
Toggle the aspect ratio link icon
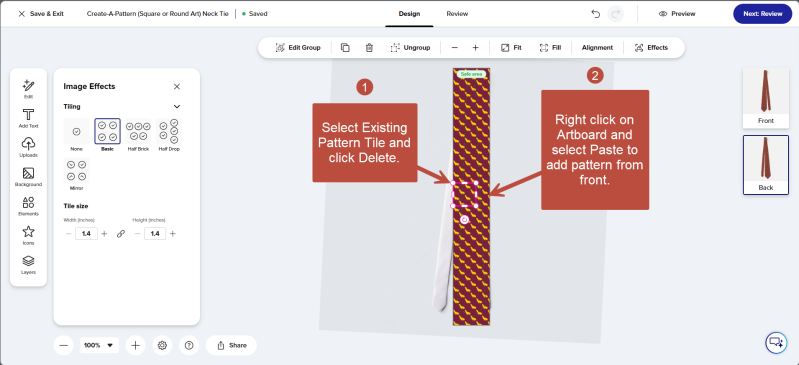pyautogui.click(x=121, y=233)
